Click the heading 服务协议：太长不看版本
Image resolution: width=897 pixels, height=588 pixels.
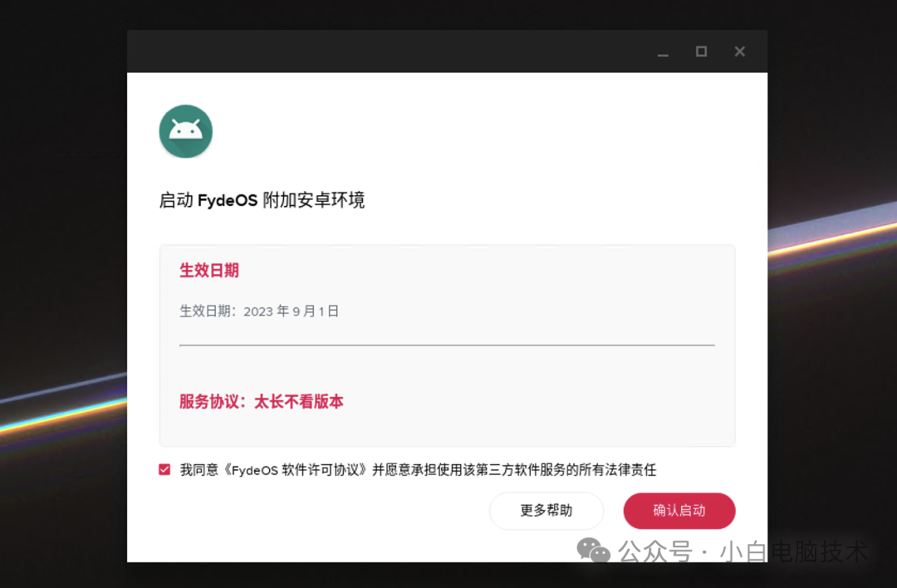click(x=262, y=401)
